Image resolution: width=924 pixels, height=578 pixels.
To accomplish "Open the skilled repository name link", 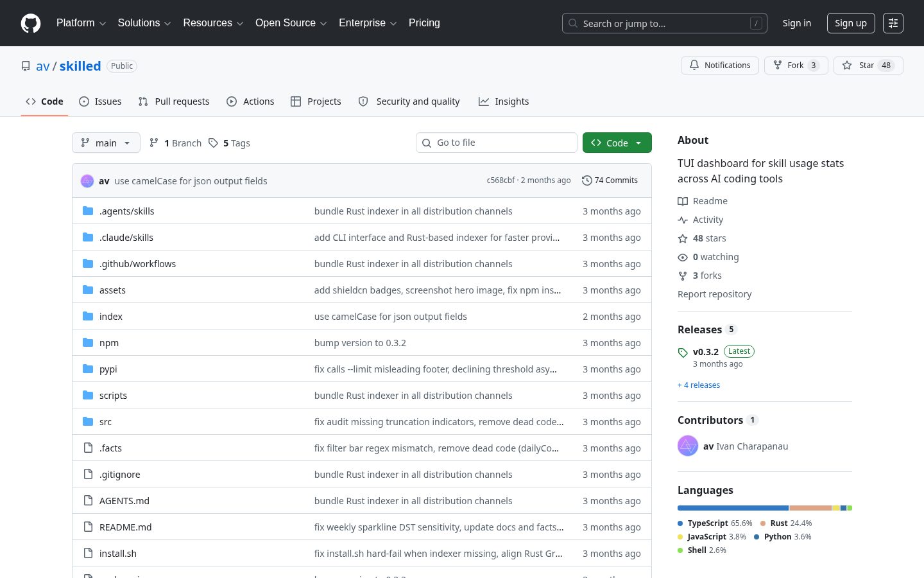I will click(x=80, y=66).
